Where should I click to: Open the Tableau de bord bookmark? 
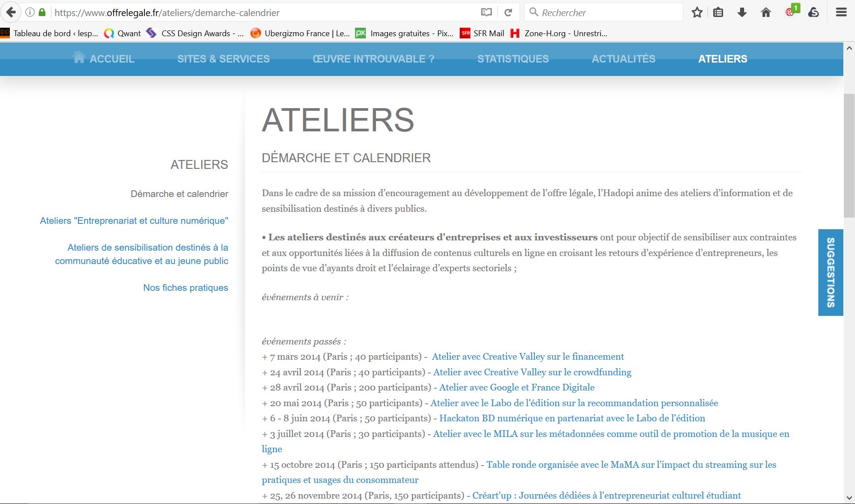tap(49, 33)
